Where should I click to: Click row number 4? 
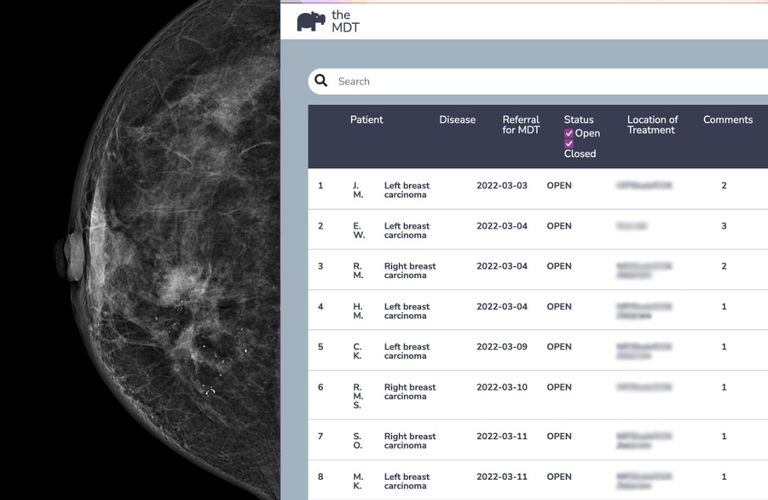320,307
